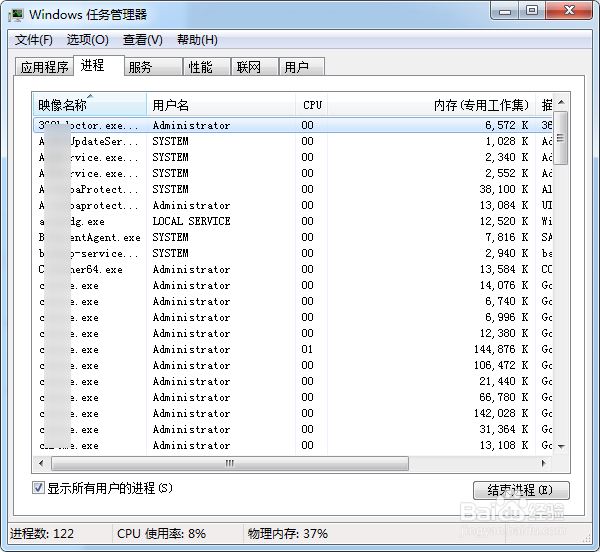600x552 pixels.
Task: Select the her64.exe process row
Action: [x=293, y=269]
